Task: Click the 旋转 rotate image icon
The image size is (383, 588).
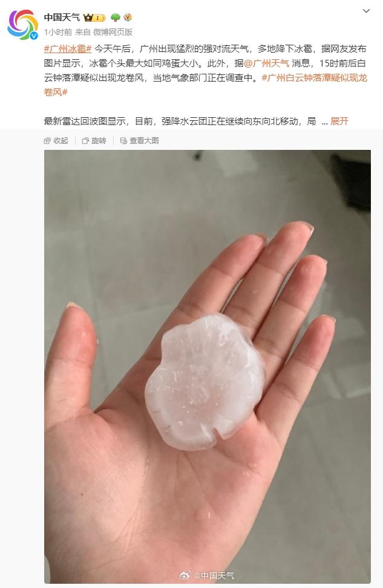Action: click(85, 141)
